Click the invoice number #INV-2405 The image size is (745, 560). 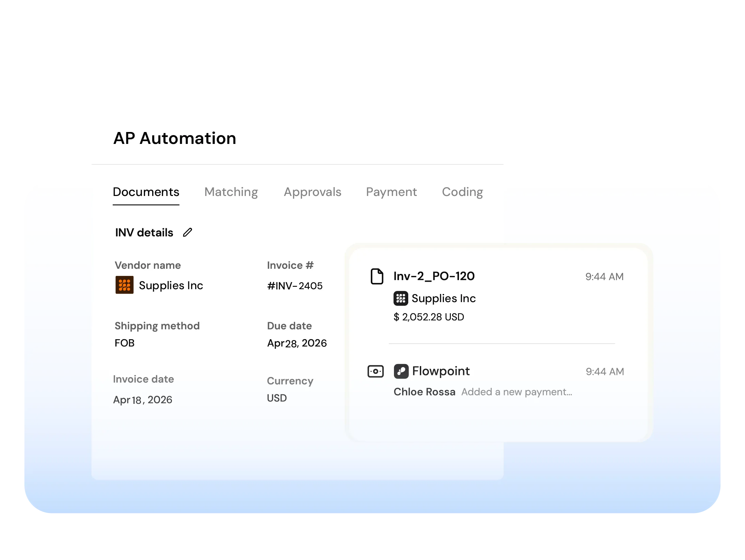coord(295,286)
